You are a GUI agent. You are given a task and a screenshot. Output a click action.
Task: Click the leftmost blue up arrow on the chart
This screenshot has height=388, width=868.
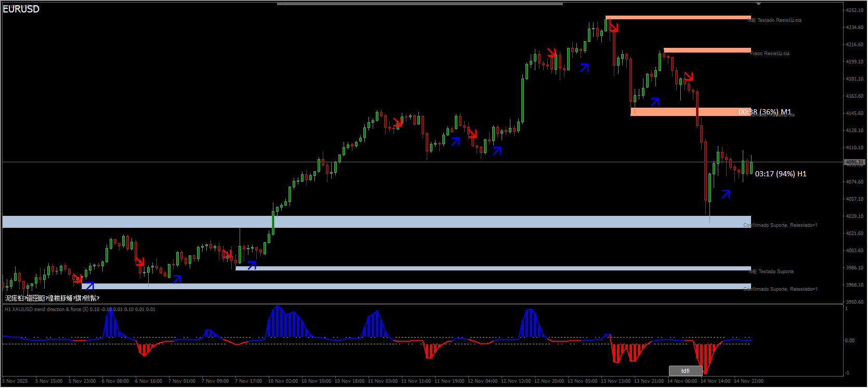89,286
